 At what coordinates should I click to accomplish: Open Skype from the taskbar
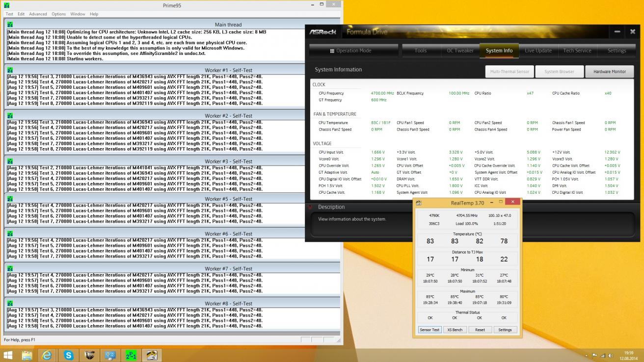tap(69, 355)
